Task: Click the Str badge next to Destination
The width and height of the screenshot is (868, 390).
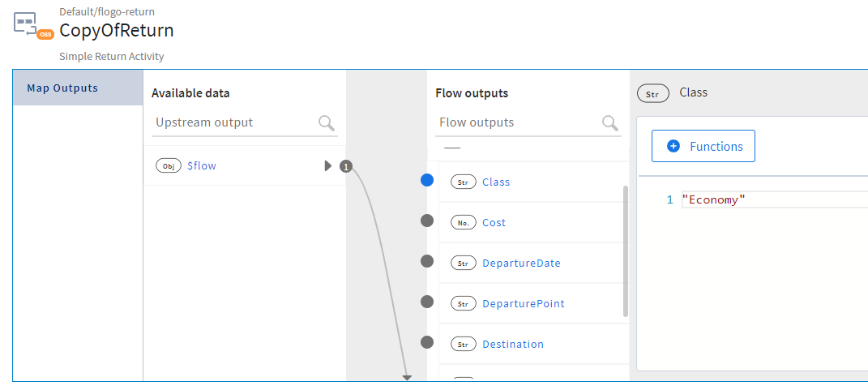Action: [463, 345]
